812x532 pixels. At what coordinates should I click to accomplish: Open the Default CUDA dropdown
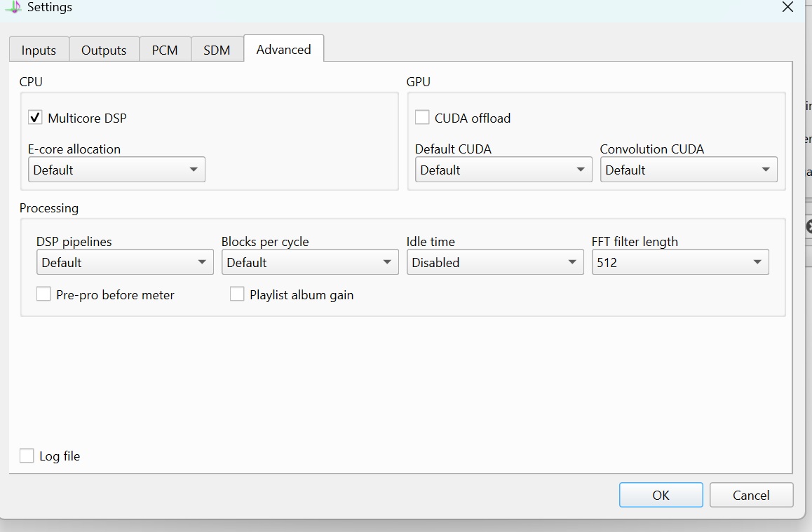tap(503, 169)
